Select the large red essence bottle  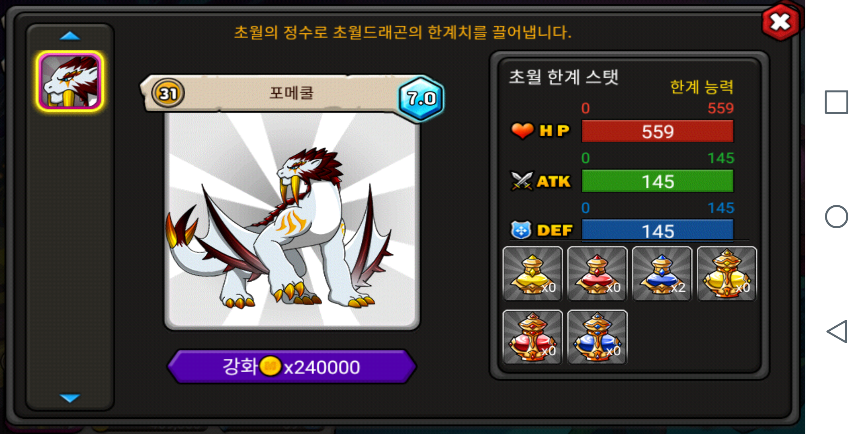click(532, 337)
